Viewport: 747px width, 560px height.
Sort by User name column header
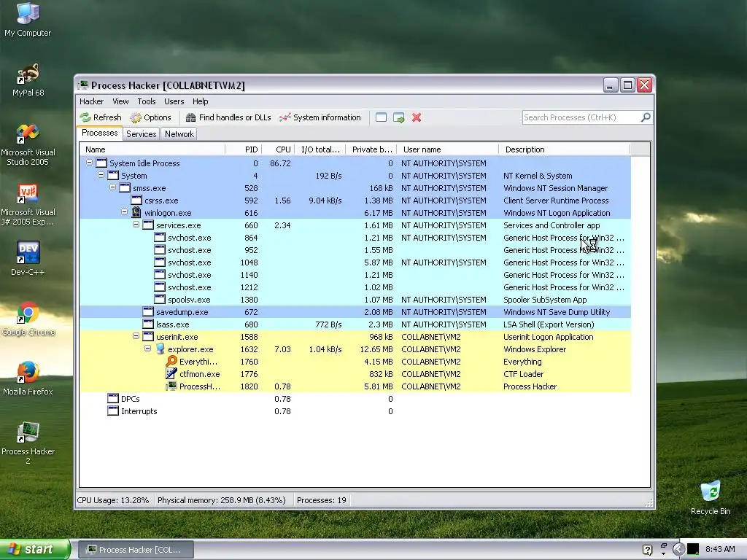[x=448, y=149]
